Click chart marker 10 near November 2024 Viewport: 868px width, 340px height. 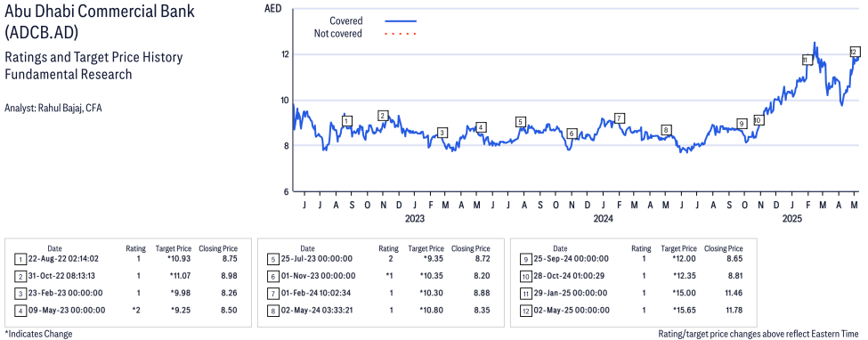pos(758,120)
